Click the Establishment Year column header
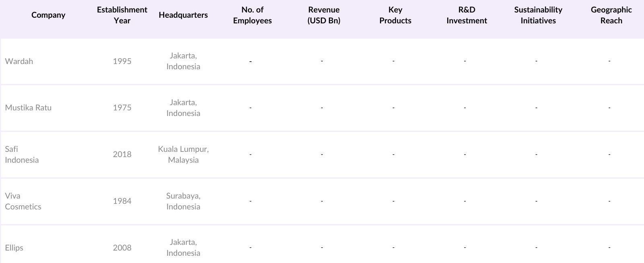 click(x=122, y=15)
